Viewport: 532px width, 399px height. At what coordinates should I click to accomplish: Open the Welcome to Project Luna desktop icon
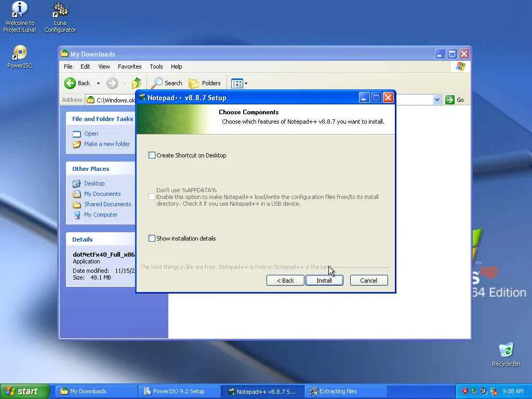point(20,17)
